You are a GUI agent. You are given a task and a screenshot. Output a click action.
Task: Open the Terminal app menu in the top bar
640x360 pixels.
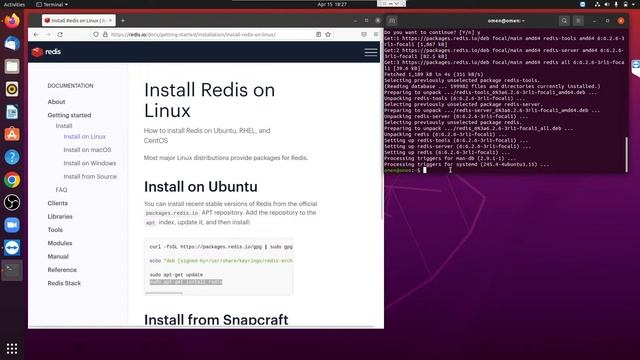pyautogui.click(x=52, y=4)
